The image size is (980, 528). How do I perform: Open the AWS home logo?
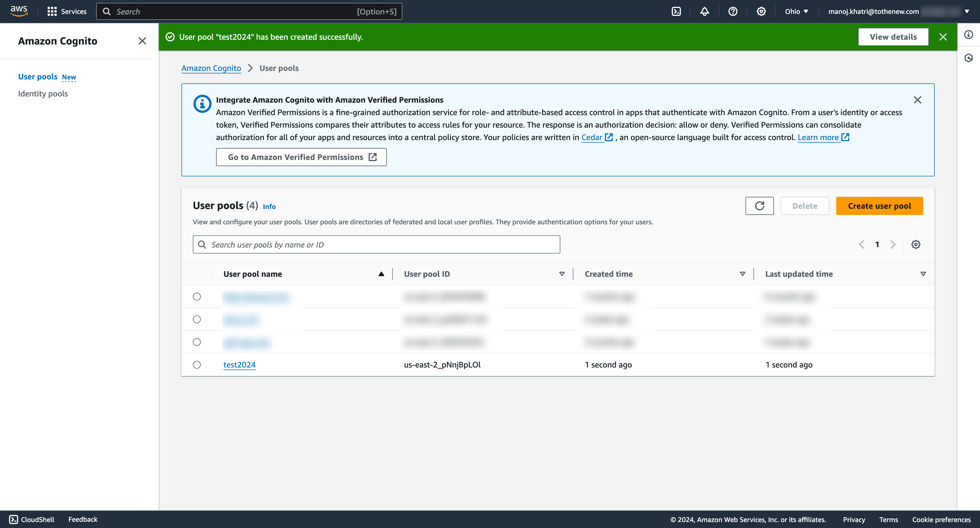[19, 11]
